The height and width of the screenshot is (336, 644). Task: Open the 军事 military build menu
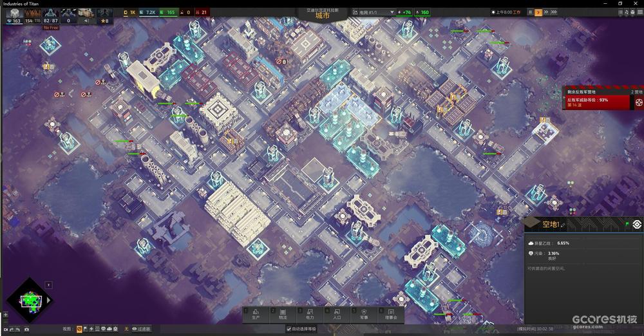click(364, 314)
